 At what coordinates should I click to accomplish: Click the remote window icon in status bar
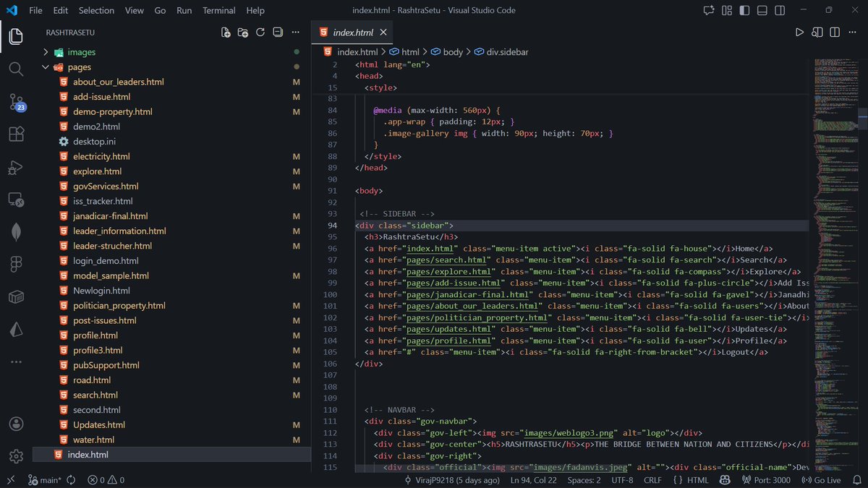[10, 480]
